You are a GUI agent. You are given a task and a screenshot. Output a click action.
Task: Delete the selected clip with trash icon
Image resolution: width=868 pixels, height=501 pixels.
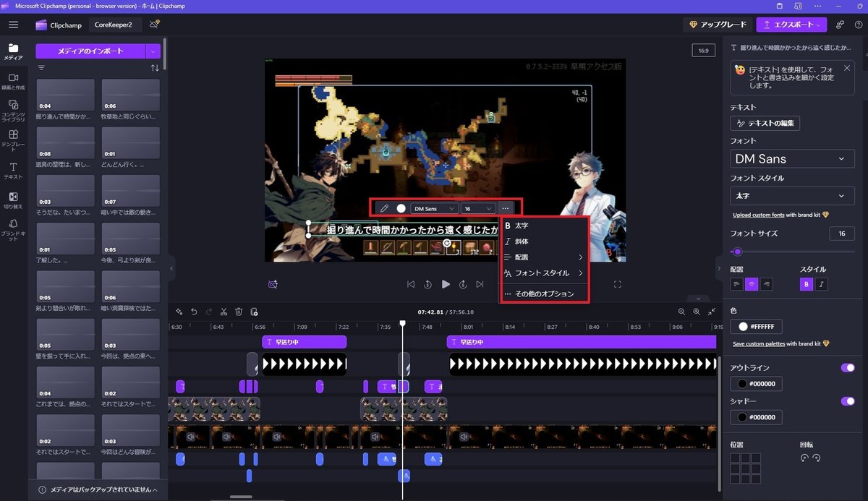pos(239,312)
